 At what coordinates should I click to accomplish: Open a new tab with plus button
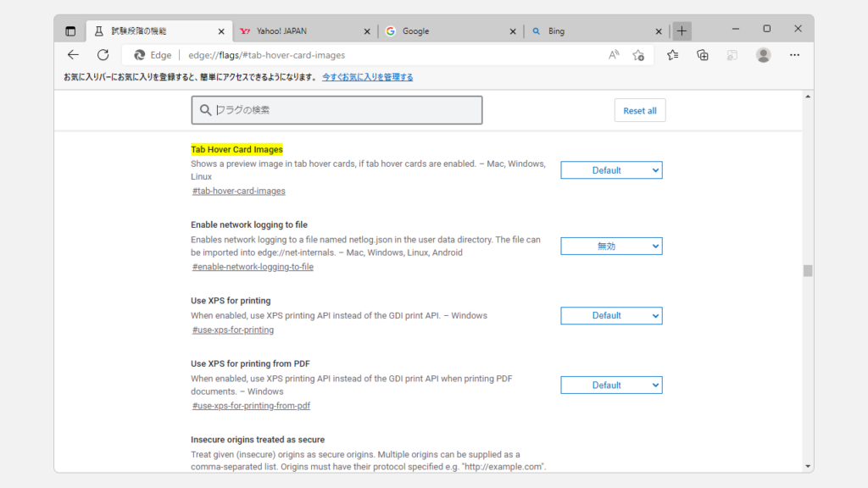[682, 31]
